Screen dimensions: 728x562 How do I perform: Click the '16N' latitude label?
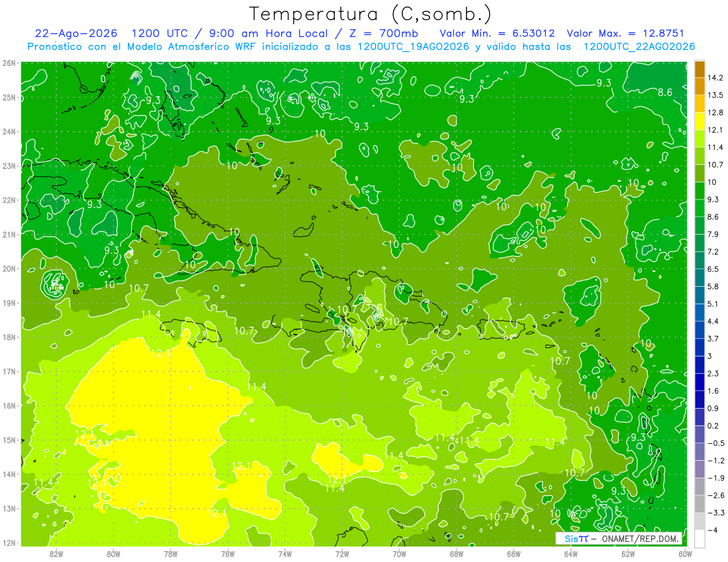tap(9, 406)
